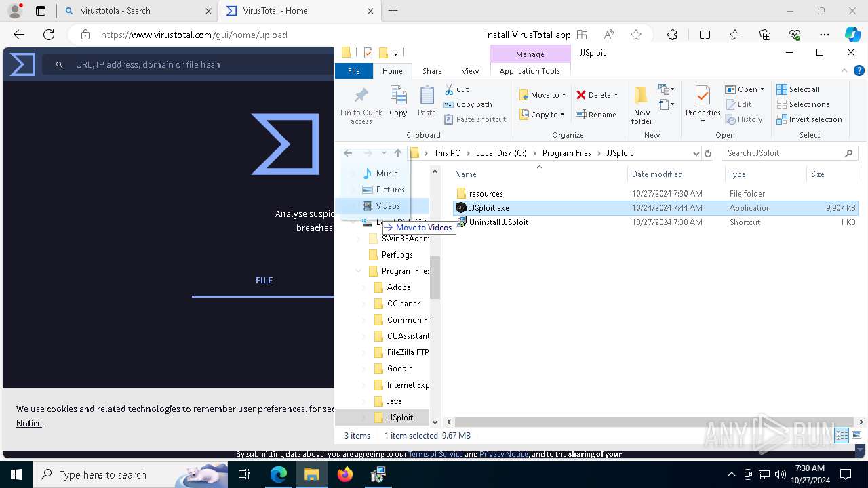Click Paste shortcut in ribbon
This screenshot has width=868, height=488.
[475, 119]
